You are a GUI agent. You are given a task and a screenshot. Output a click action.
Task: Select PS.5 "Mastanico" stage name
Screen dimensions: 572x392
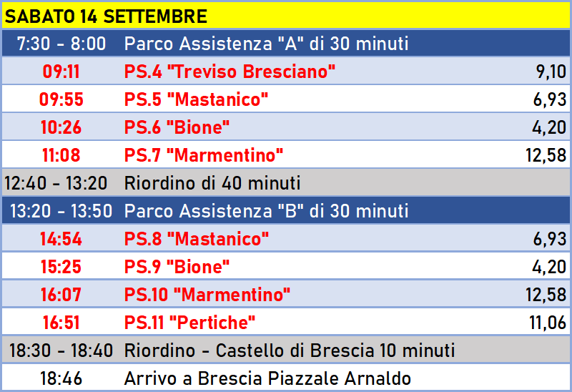point(196,99)
